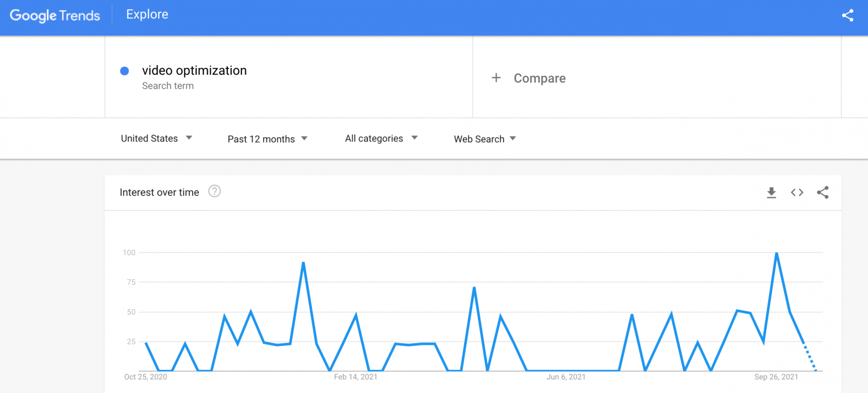Viewport: 868px width, 393px height.
Task: Open the United States region dropdown
Action: click(x=157, y=138)
